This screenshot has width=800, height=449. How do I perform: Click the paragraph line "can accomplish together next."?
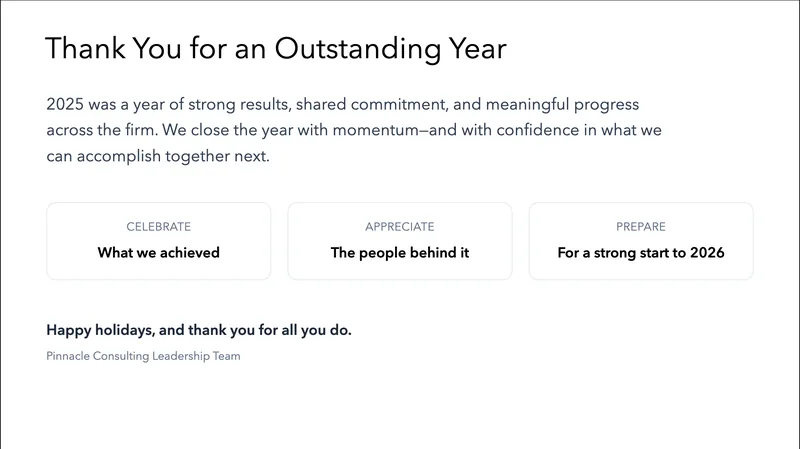pos(158,156)
